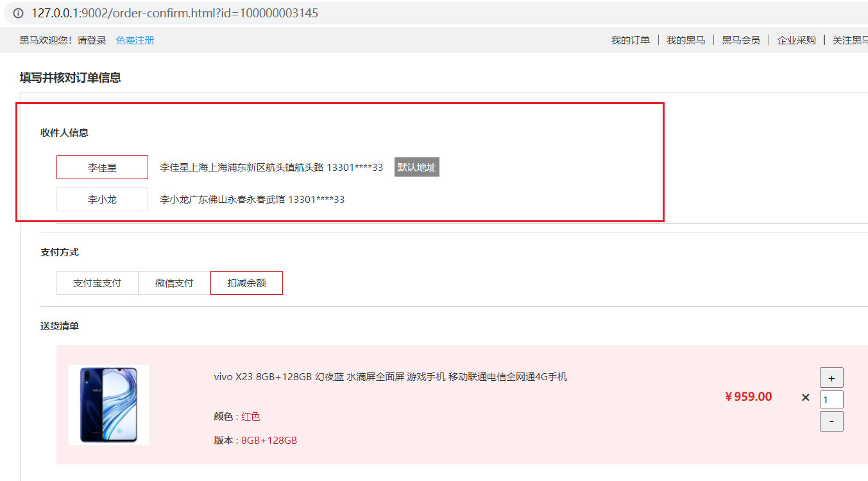Open 我的订单 in top navigation
The image size is (868, 481).
point(630,40)
